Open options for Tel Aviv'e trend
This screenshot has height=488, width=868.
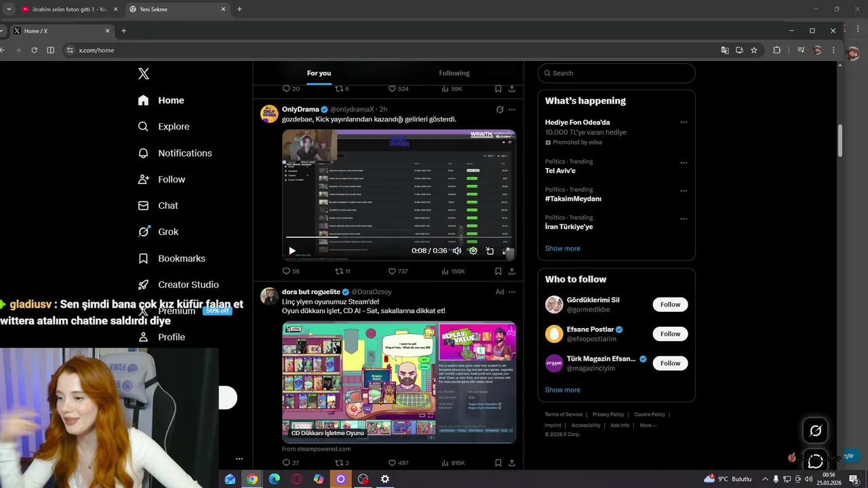click(x=684, y=163)
